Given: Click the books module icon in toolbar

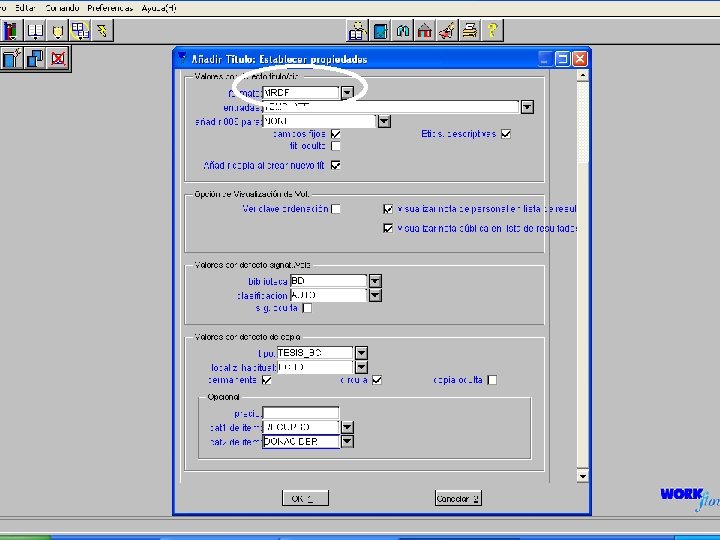Looking at the screenshot, I should 10,31.
